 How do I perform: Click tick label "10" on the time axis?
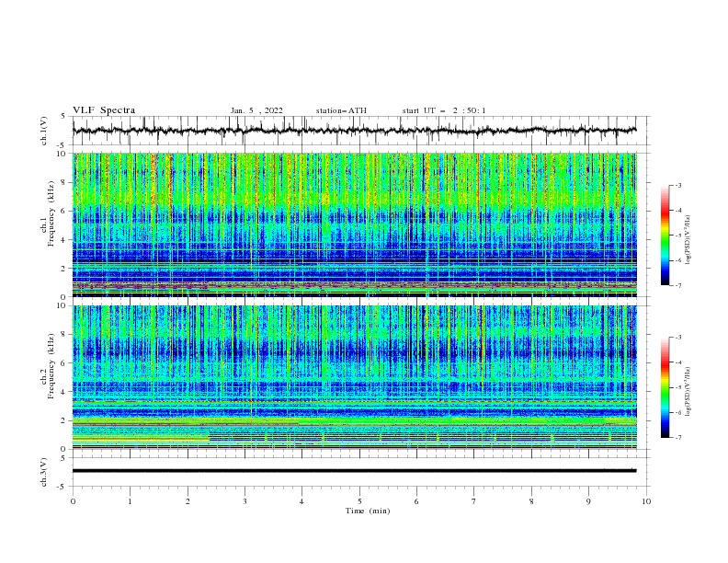(646, 501)
